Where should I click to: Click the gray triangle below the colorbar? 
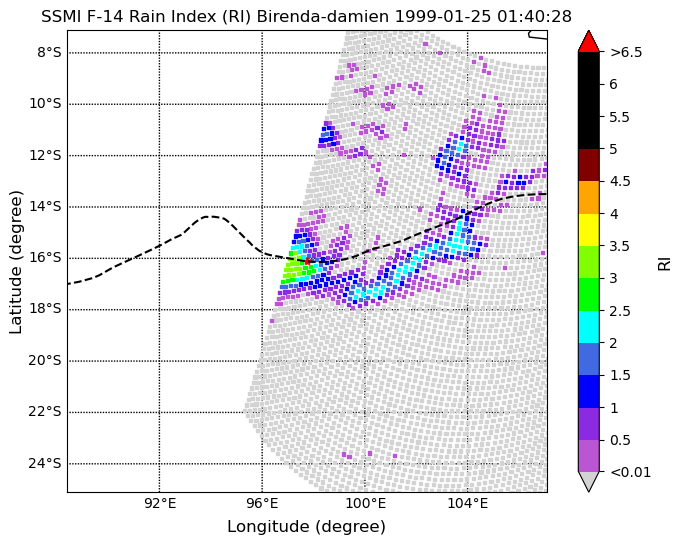588,481
